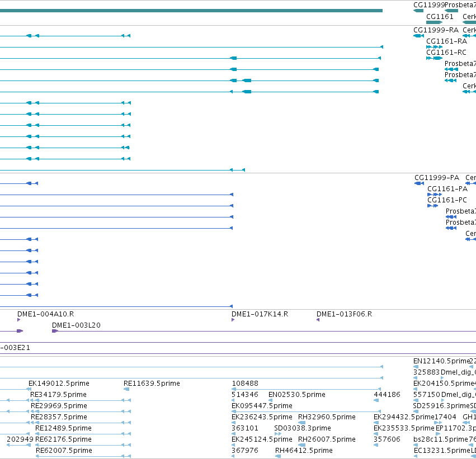Click the EK095447.5prime label
Viewport: 476px width, 459px height.
point(262,406)
